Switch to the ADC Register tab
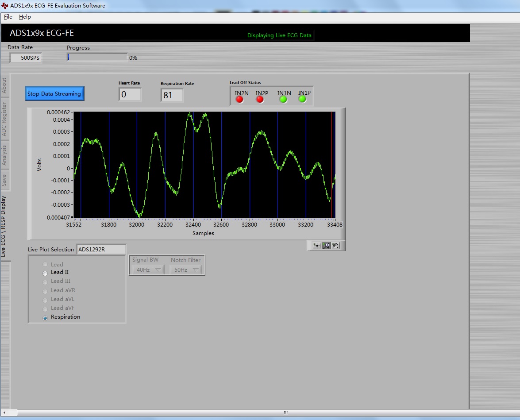Viewport: 520px width, 420px height. coord(5,117)
